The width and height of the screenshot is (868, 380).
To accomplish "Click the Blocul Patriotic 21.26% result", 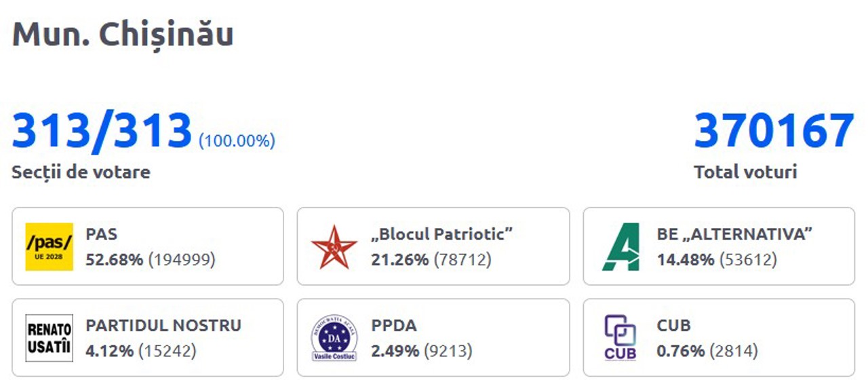I will (x=399, y=259).
